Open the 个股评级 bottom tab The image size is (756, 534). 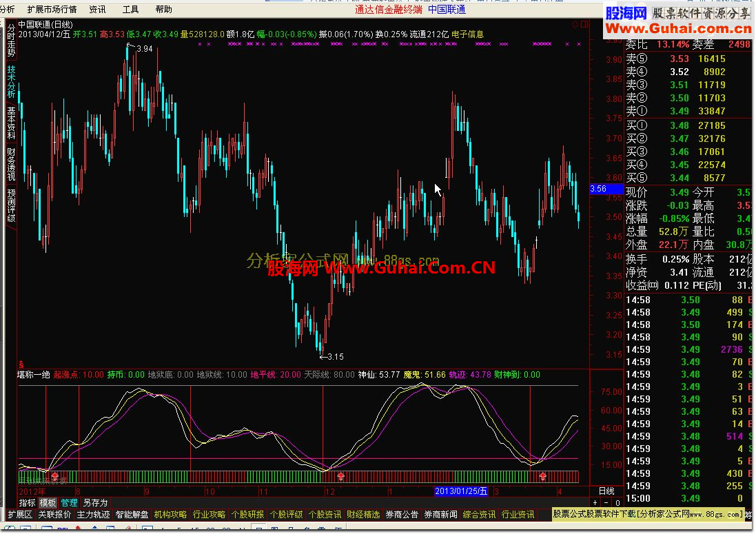286,515
